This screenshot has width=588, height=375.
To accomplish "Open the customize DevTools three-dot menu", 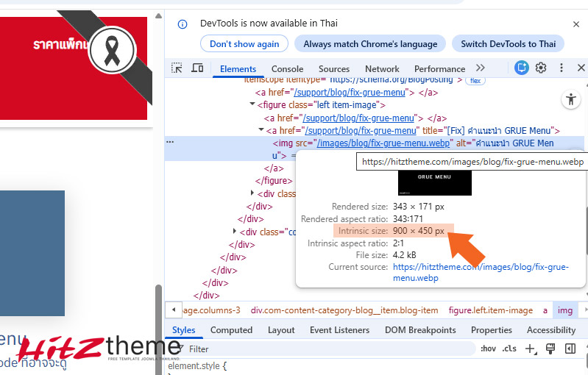I will pyautogui.click(x=562, y=68).
